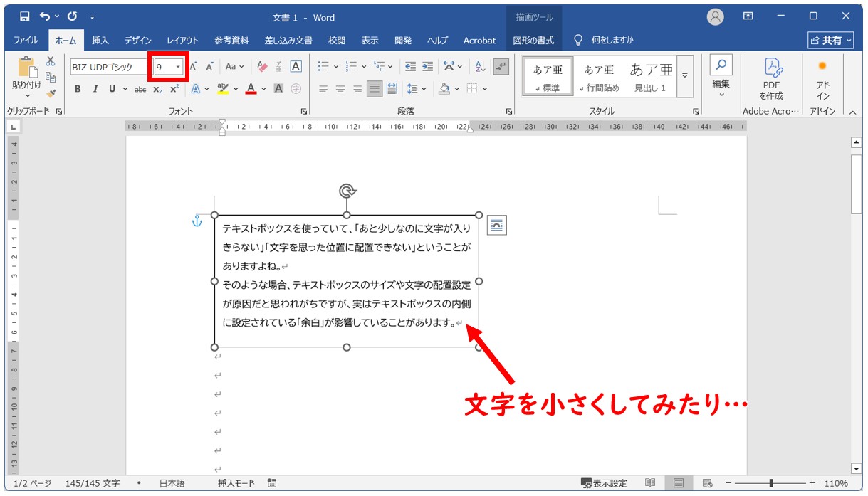Viewport: 868px width, 496px height.
Task: Open the アドイン add-ins button
Action: 822,80
